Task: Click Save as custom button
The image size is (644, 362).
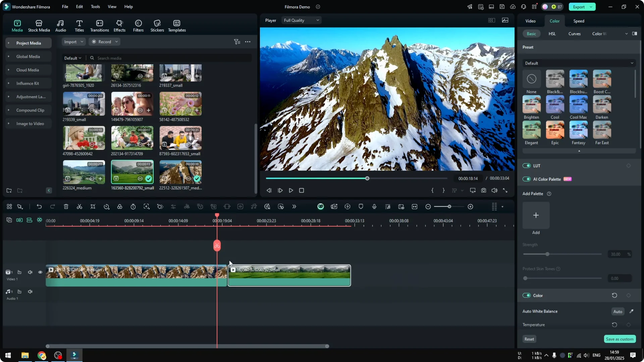Action: pos(620,339)
